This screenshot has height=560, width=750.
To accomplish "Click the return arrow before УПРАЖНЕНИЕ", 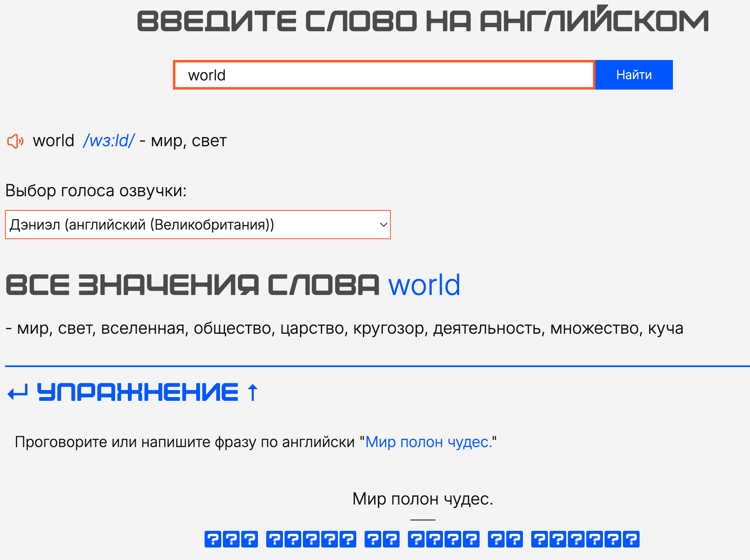I will [x=17, y=392].
